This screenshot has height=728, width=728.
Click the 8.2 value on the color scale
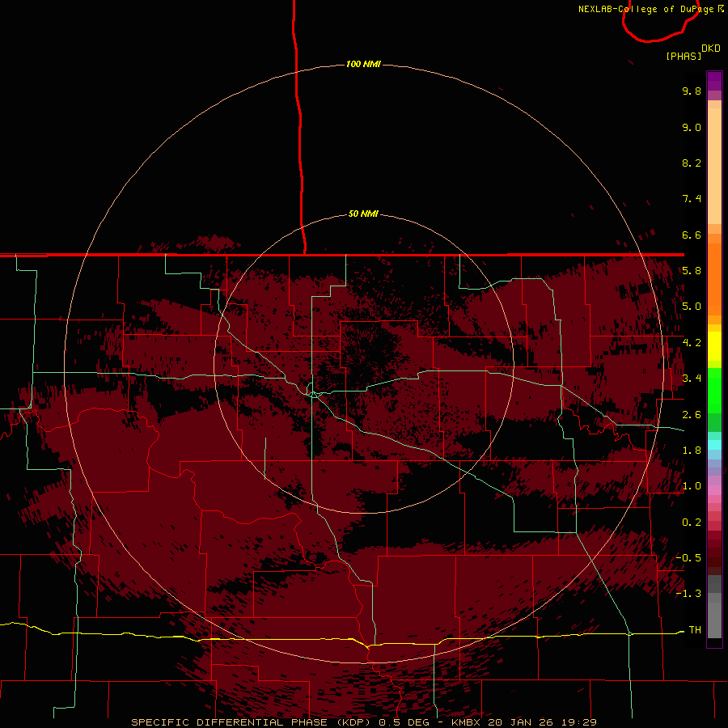tap(692, 163)
